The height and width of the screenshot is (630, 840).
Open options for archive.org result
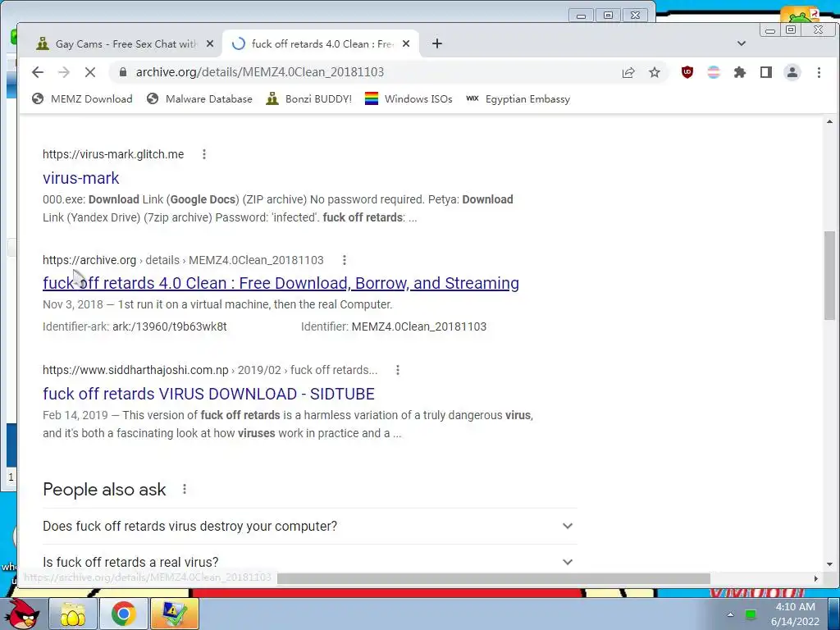pos(345,260)
